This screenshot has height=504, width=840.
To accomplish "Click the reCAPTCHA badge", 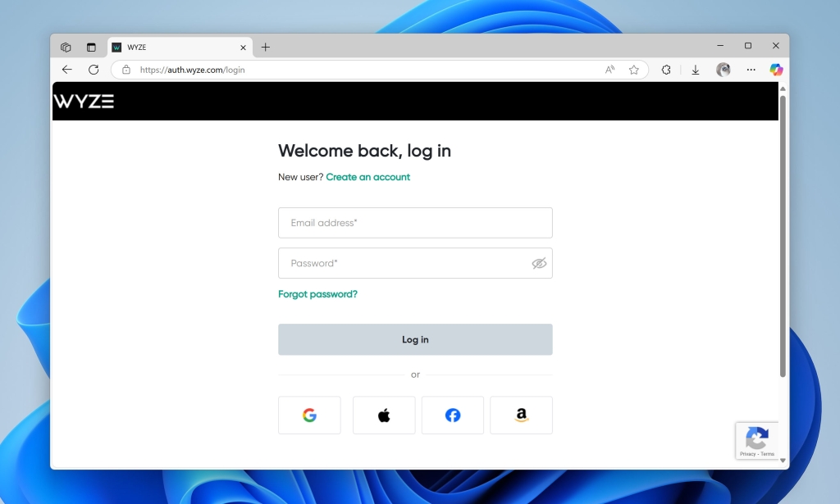I will click(756, 440).
